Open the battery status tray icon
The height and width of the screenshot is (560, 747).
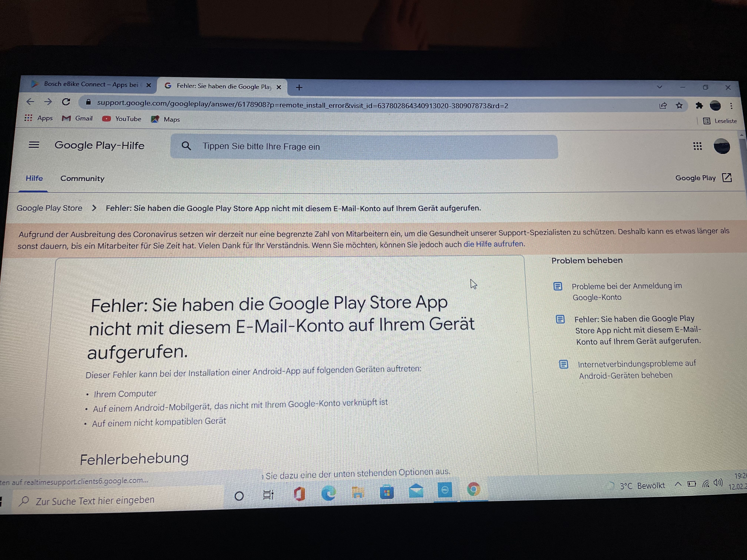click(692, 484)
